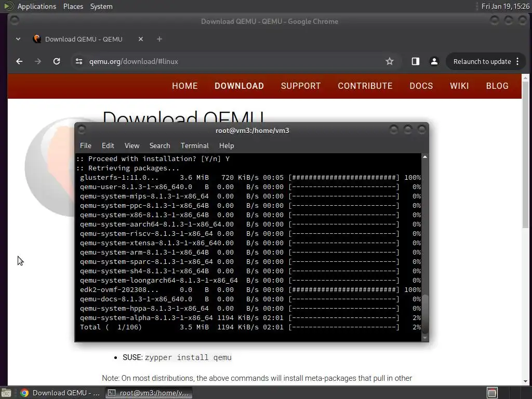This screenshot has width=532, height=399.
Task: Bookmark this page with the star
Action: pyautogui.click(x=390, y=61)
